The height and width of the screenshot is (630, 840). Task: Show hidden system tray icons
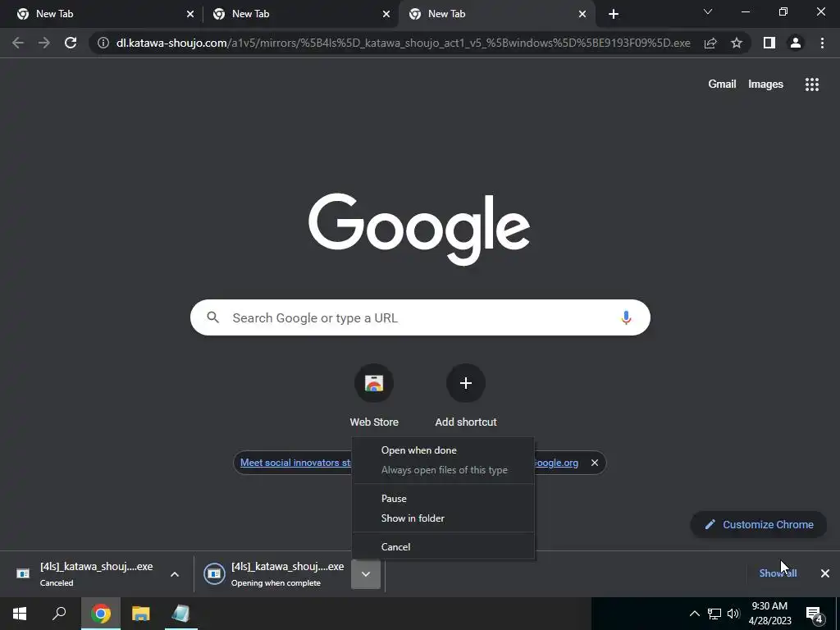[694, 614]
